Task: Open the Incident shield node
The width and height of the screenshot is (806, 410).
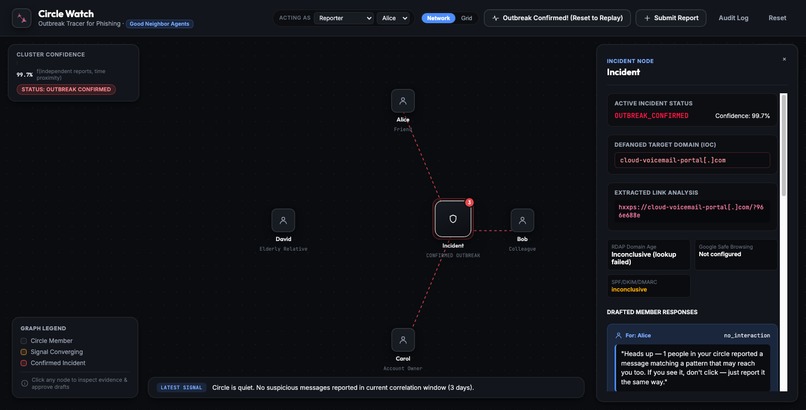Action: (453, 219)
